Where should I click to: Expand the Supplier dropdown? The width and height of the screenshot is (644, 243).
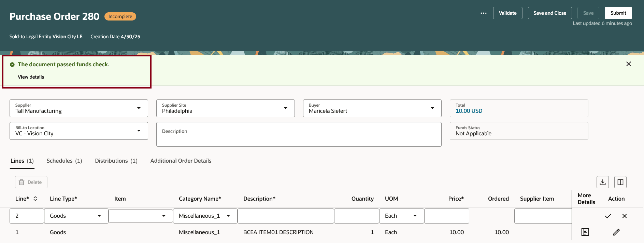(x=139, y=108)
